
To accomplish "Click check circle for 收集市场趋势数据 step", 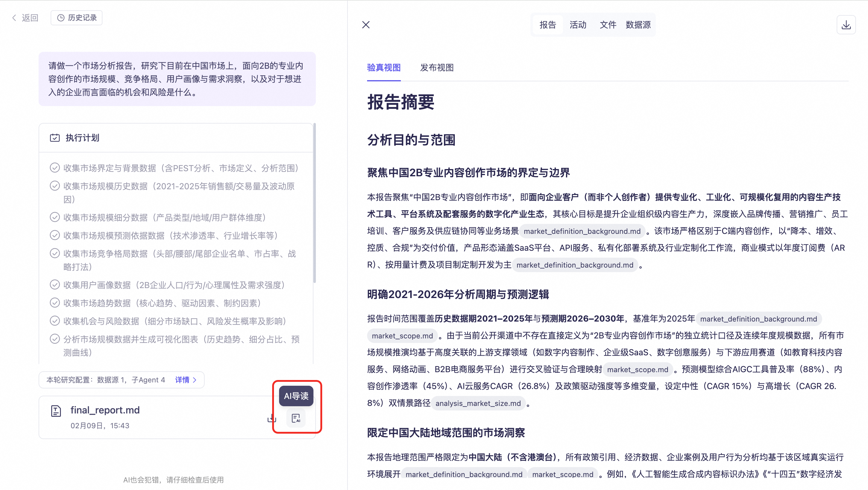I will pos(55,303).
